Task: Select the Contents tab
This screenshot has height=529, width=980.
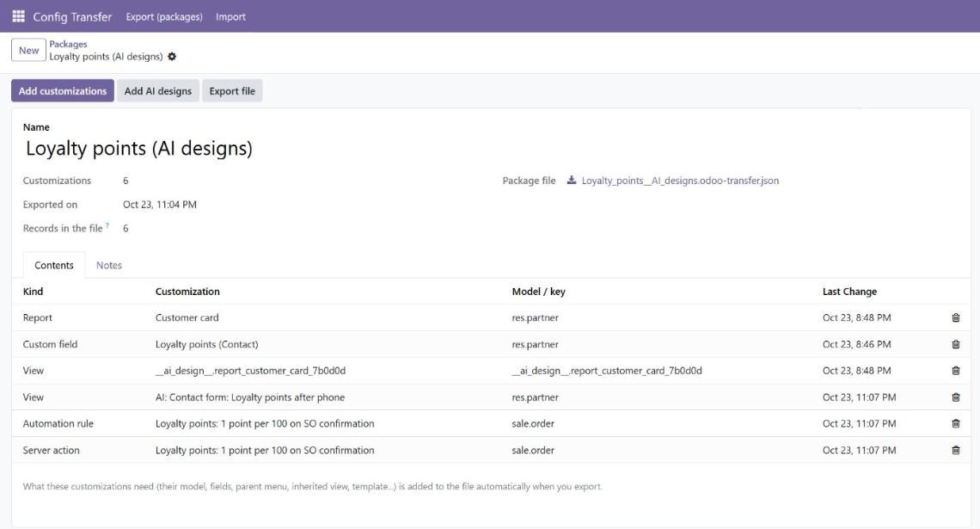Action: click(54, 265)
